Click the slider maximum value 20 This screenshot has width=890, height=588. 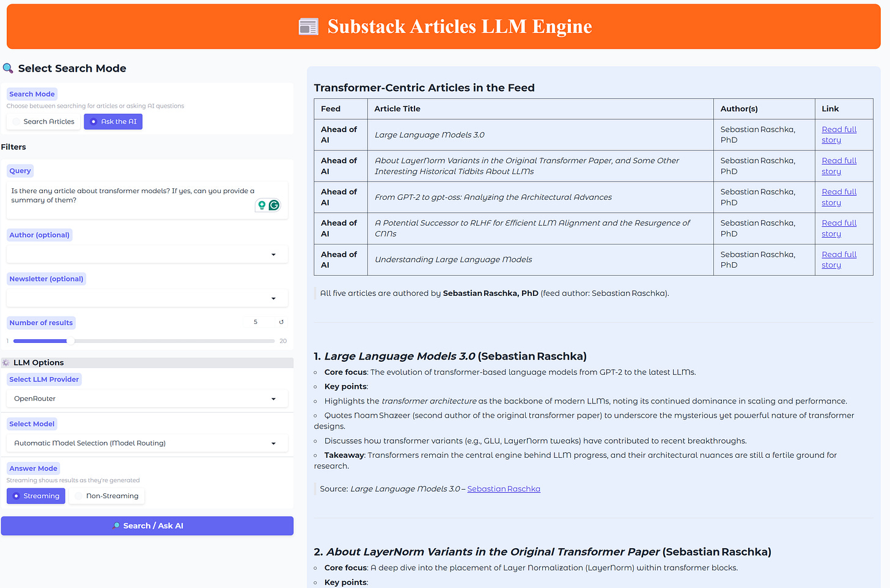point(283,341)
